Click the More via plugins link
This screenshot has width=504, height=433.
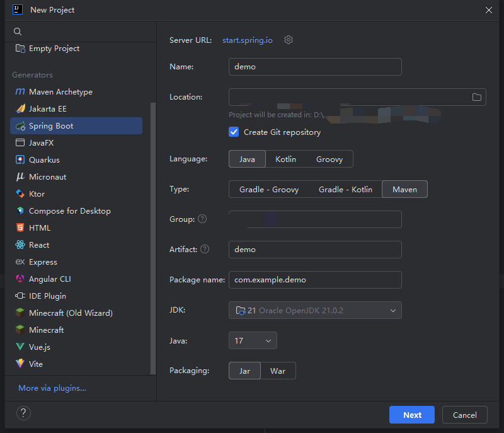click(x=52, y=388)
